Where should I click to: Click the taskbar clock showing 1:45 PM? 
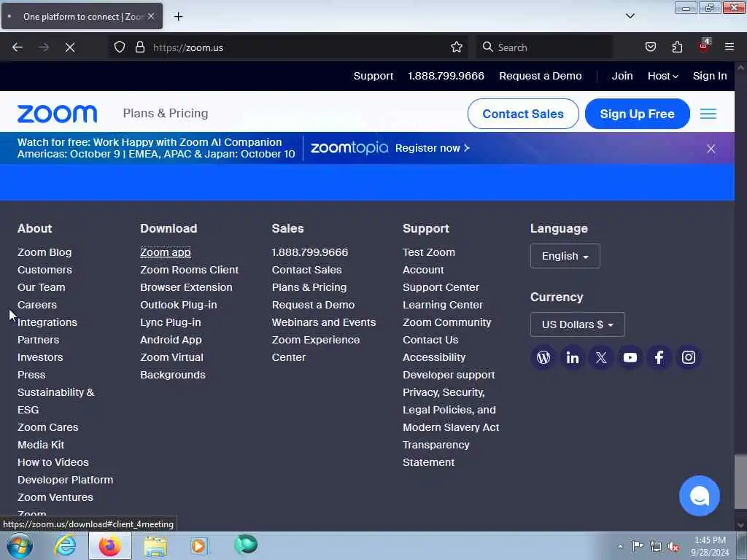[x=710, y=546]
